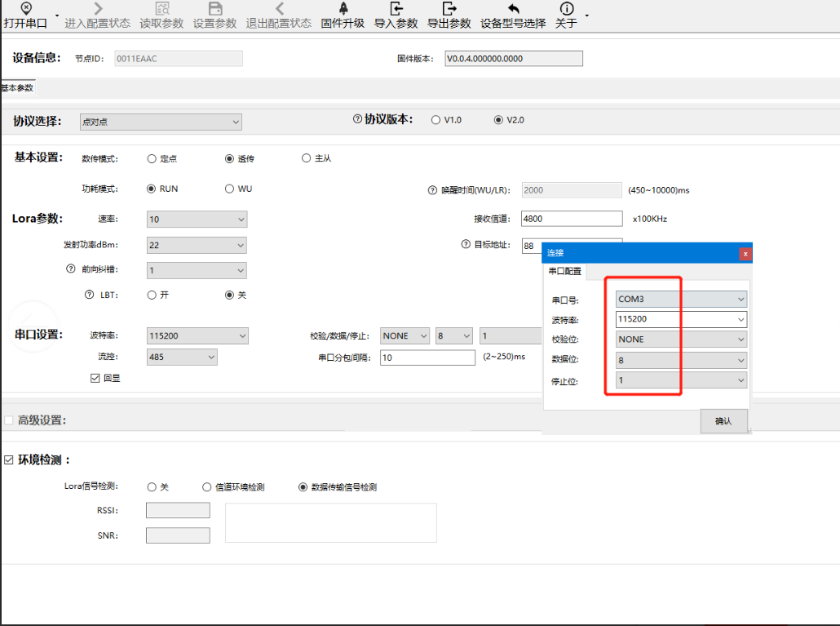Image resolution: width=840 pixels, height=626 pixels.
Task: Select the 串口配置 tab in dialog
Action: click(564, 271)
